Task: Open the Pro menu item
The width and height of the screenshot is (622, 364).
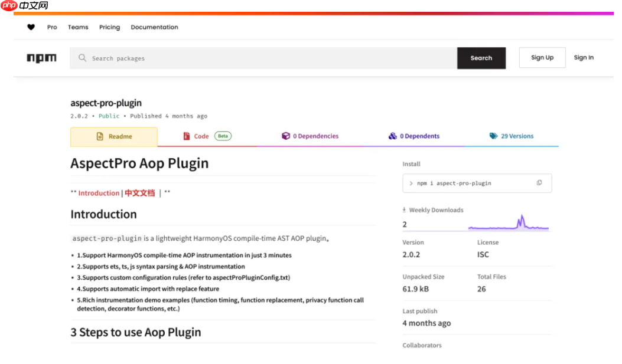Action: [x=52, y=27]
